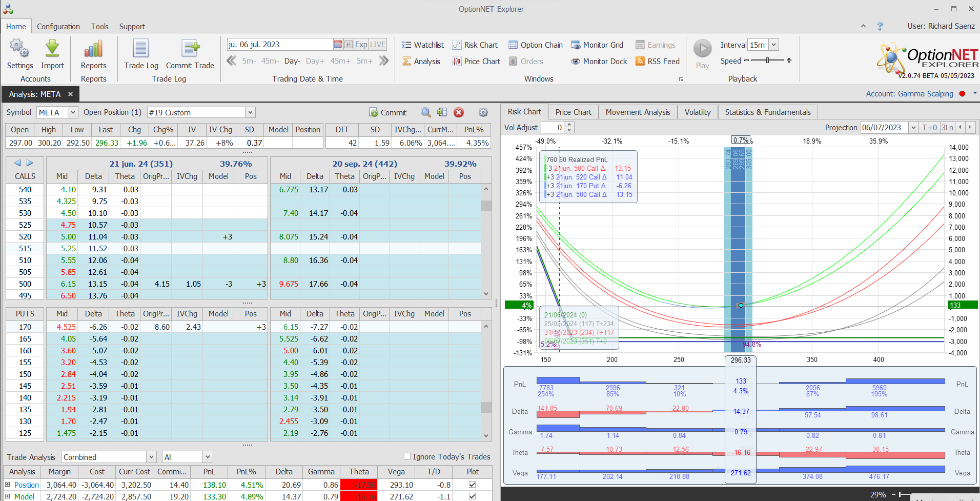Click the Day- navigation button
Screen dimensions: 980x501
292,61
